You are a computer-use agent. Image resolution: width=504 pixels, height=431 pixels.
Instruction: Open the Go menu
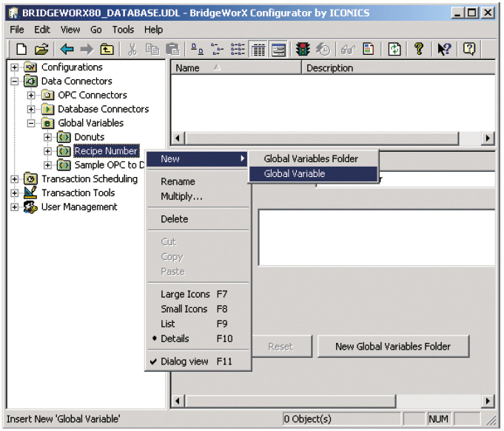pyautogui.click(x=95, y=30)
